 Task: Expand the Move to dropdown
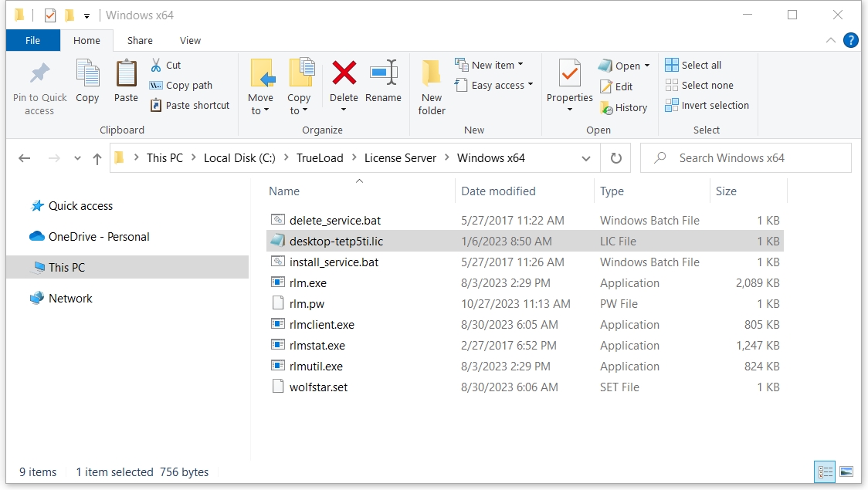point(260,110)
